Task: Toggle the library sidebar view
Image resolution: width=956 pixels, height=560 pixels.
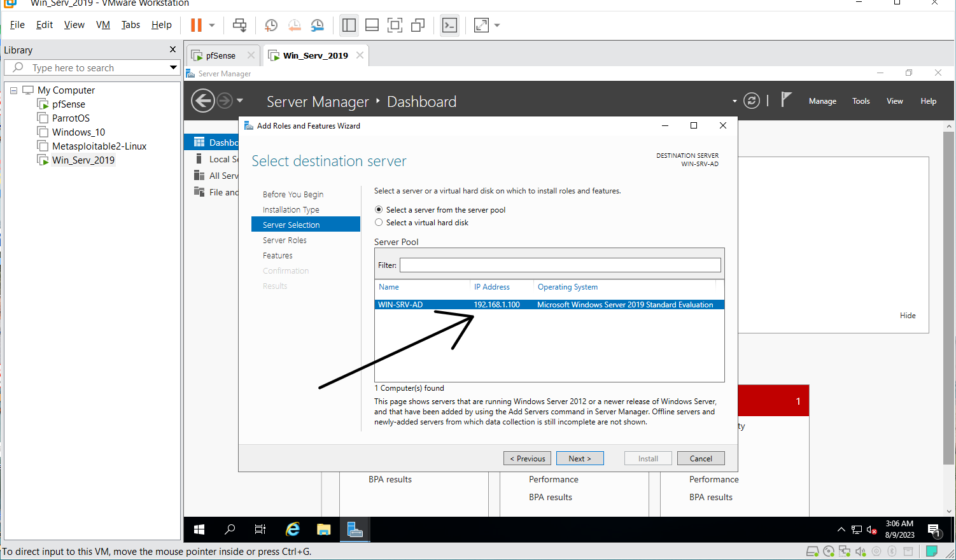Action: [x=349, y=25]
